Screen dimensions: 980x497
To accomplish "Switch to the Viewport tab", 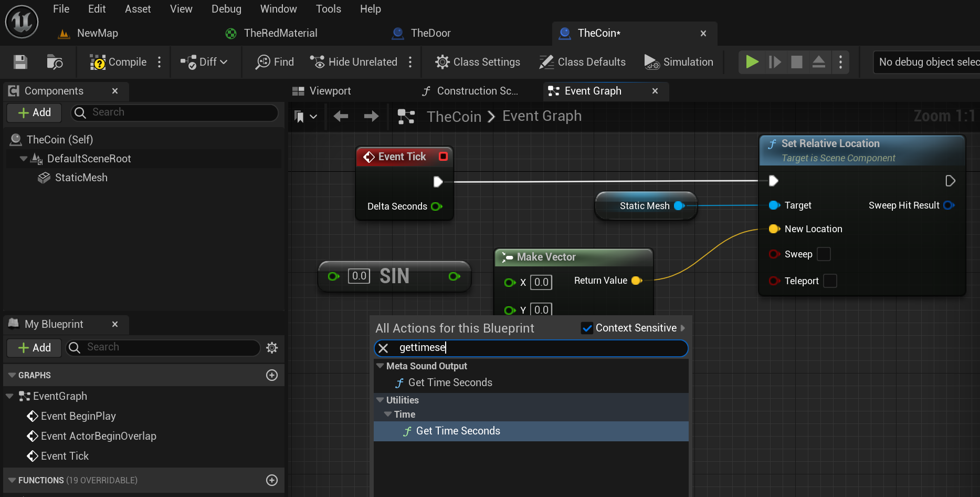I will coord(322,91).
